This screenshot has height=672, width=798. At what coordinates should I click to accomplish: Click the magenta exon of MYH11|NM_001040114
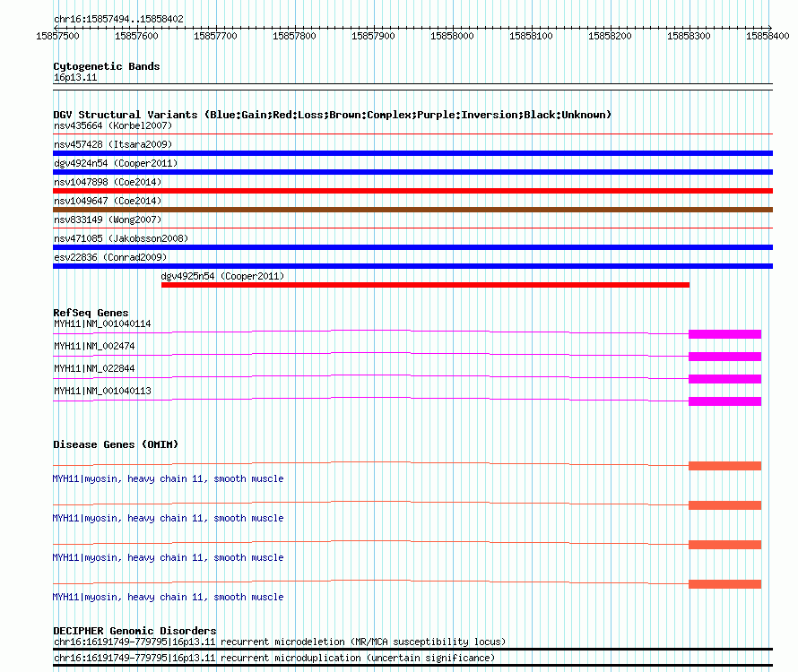point(724,334)
